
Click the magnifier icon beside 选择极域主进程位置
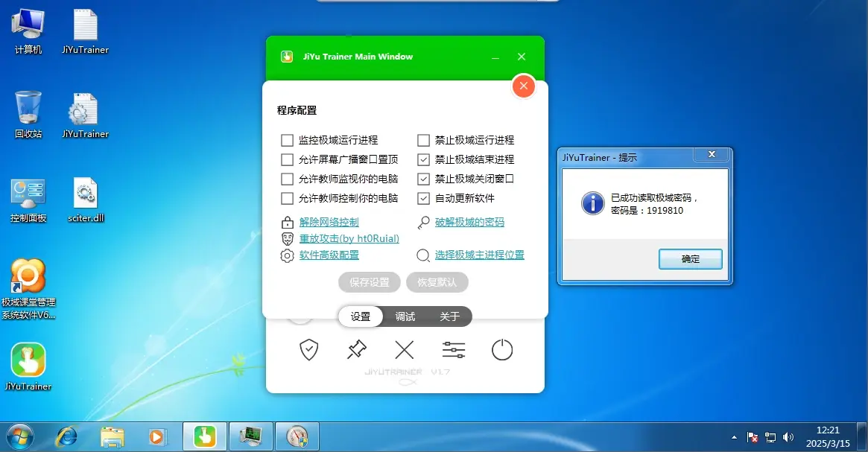pyautogui.click(x=423, y=255)
